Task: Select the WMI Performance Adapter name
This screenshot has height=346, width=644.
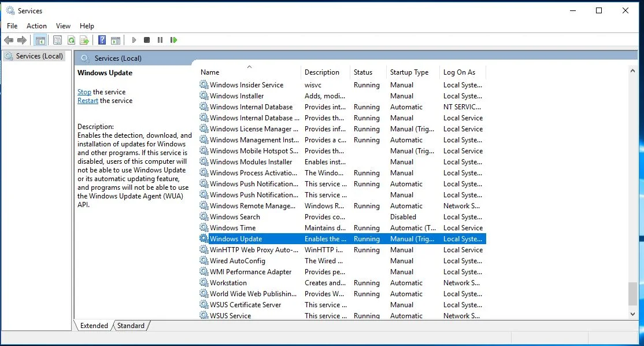Action: [x=250, y=271]
